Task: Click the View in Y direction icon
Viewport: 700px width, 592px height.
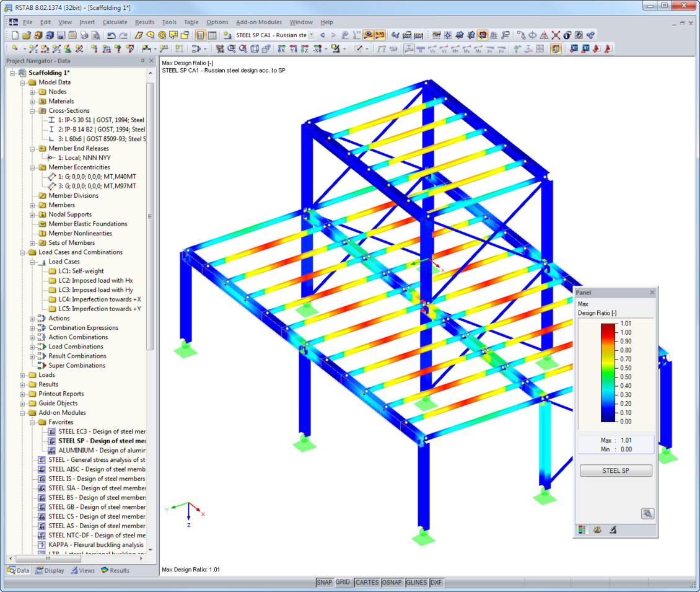Action: click(293, 49)
